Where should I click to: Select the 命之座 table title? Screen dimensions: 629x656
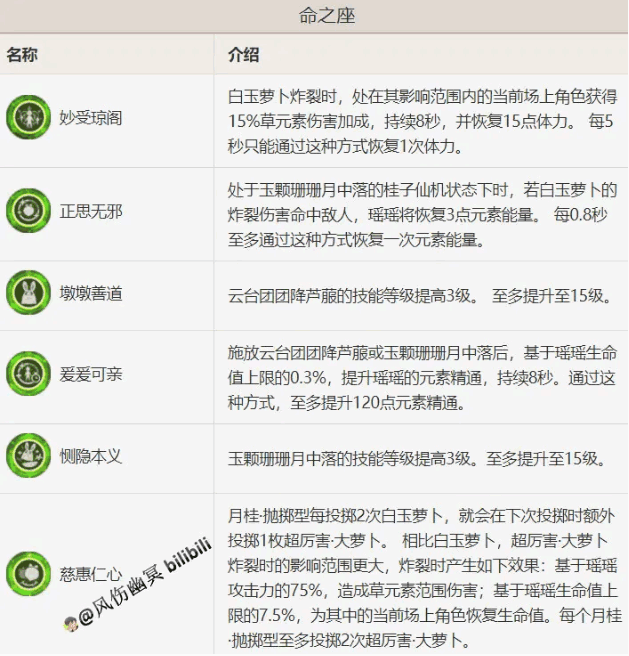pyautogui.click(x=327, y=16)
